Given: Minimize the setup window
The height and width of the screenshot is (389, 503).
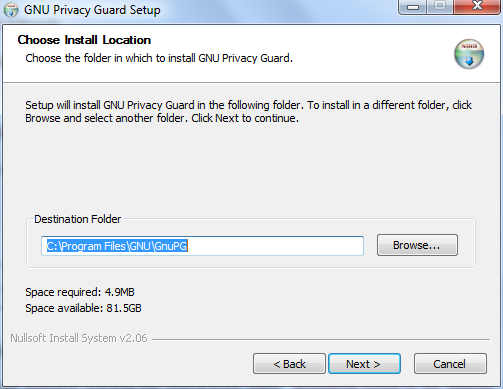Looking at the screenshot, I should [412, 7].
